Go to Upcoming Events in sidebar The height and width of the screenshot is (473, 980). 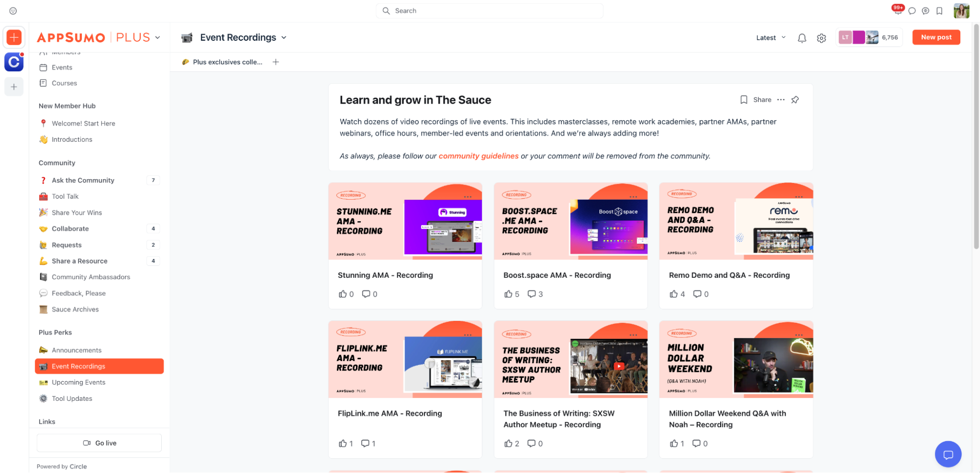pyautogui.click(x=78, y=382)
